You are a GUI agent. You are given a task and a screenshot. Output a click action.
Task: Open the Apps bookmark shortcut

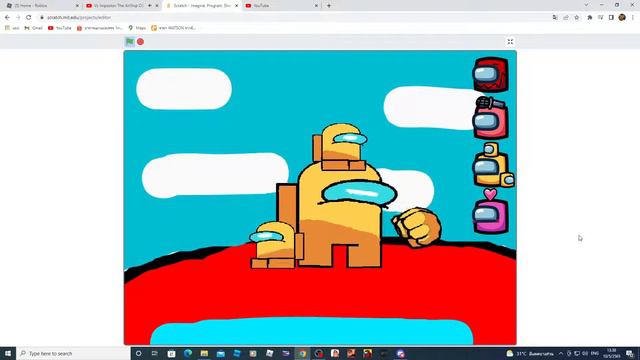pyautogui.click(x=12, y=28)
